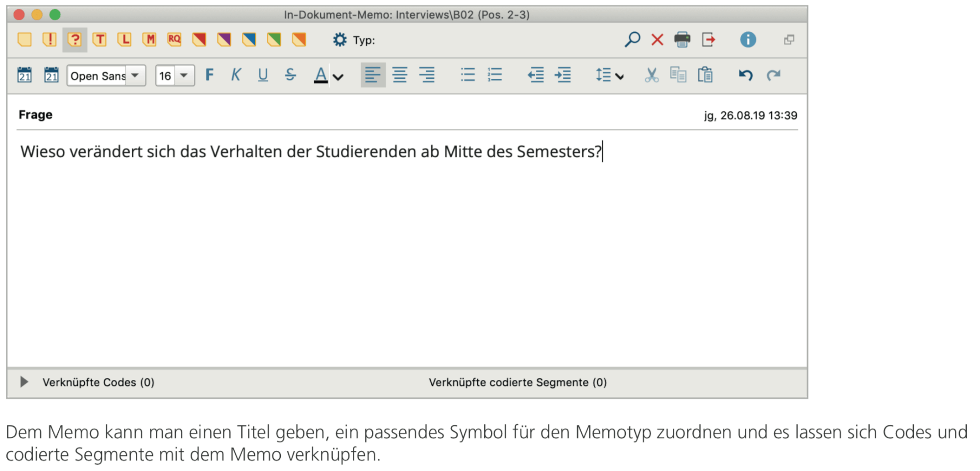
Task: Center align text
Action: [x=400, y=75]
